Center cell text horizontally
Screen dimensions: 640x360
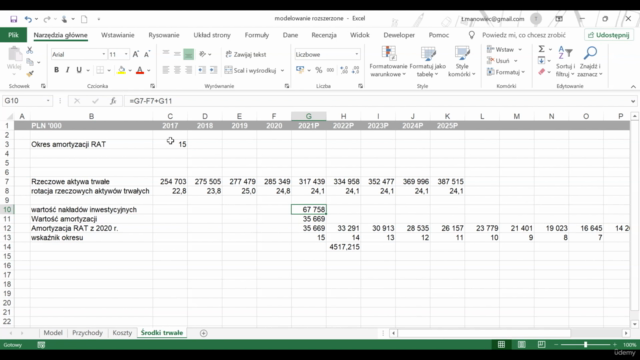pyautogui.click(x=177, y=70)
